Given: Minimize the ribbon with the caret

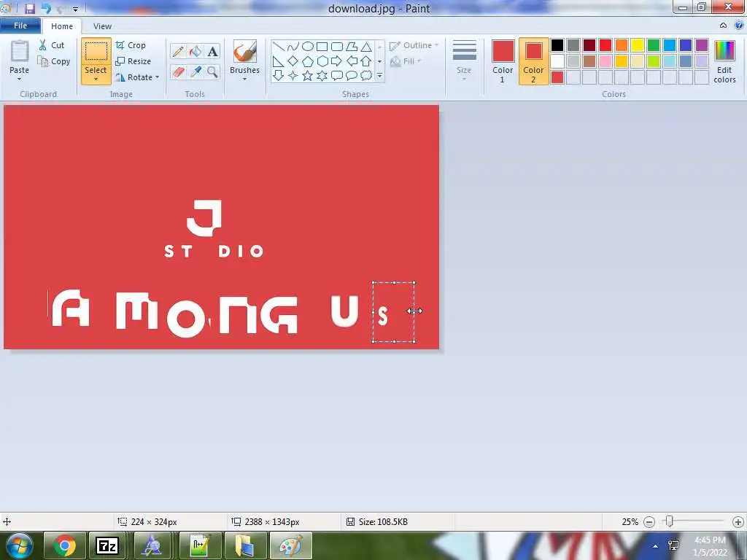Looking at the screenshot, I should point(723,26).
